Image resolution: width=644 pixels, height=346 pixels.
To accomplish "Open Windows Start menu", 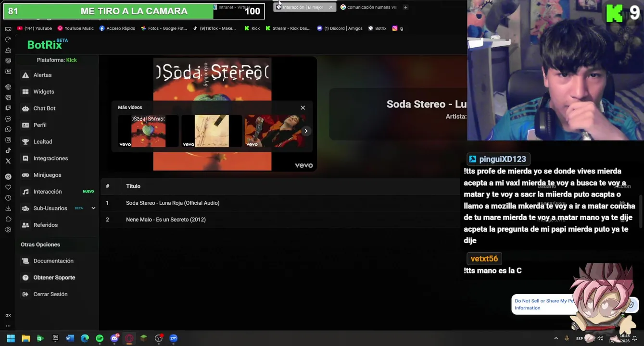I will point(11,338).
